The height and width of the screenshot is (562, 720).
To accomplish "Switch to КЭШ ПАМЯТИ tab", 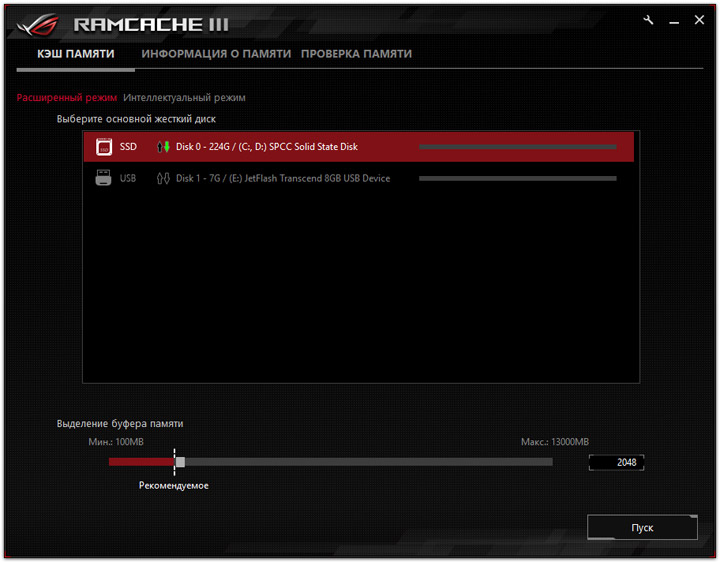I will [76, 54].
